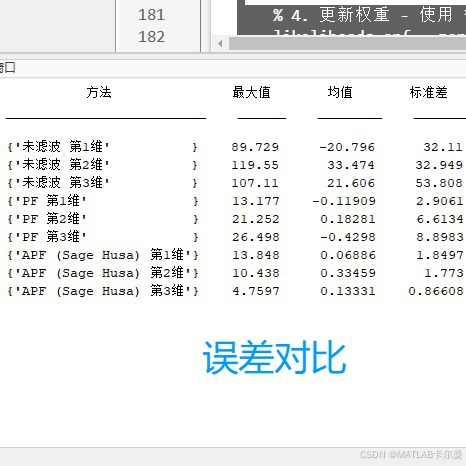Click the standard deviation value 1.773
This screenshot has width=466, height=466.
(443, 273)
